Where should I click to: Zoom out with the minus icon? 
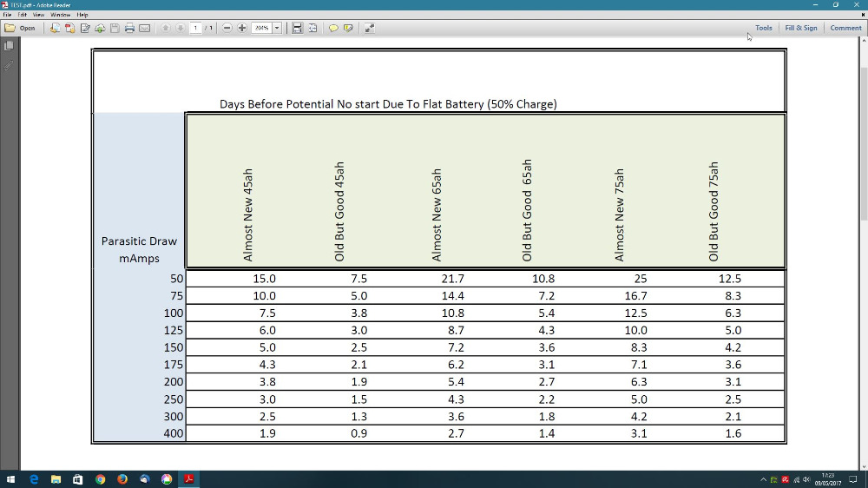tap(227, 28)
